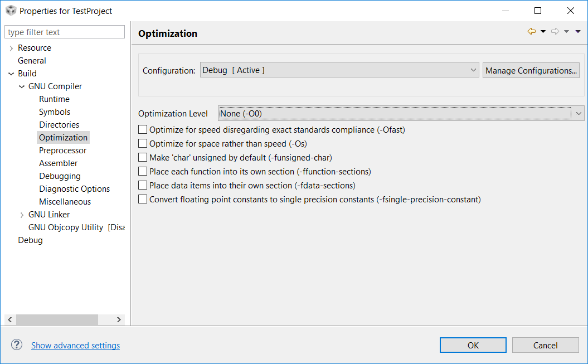This screenshot has width=588, height=364.
Task: Open the Optimization Level dropdown
Action: 579,113
